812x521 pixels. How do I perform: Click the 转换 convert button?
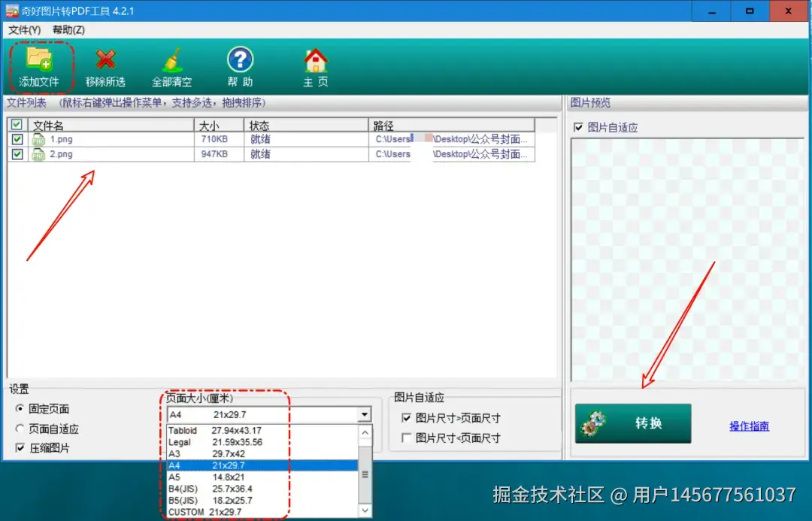[633, 423]
